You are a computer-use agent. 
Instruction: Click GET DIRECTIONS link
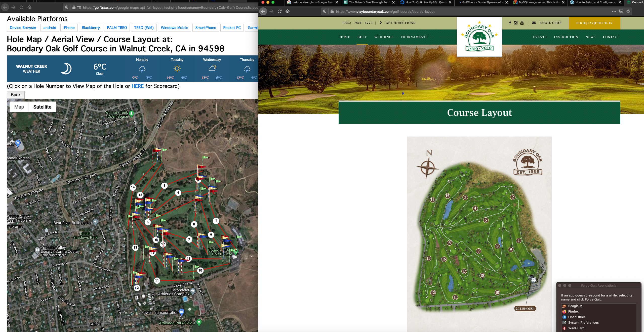(400, 23)
